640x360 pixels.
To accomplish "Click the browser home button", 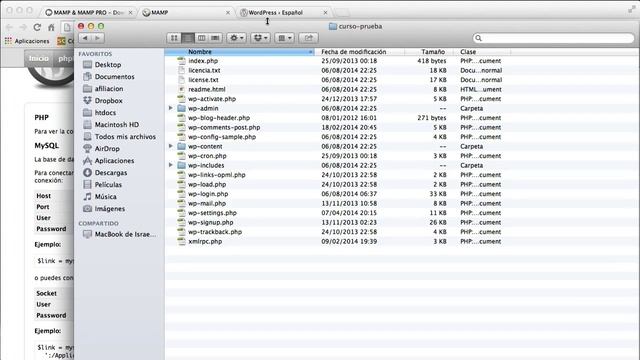I will tap(51, 27).
